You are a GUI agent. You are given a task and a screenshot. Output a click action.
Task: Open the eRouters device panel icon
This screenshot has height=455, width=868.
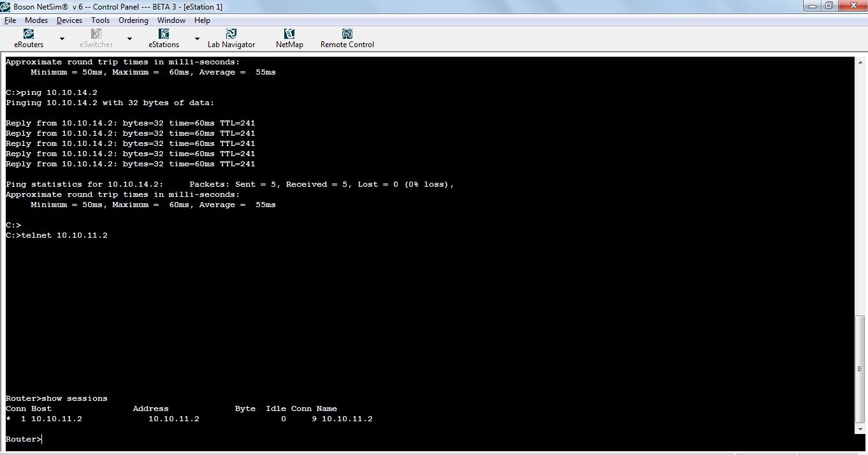click(28, 36)
